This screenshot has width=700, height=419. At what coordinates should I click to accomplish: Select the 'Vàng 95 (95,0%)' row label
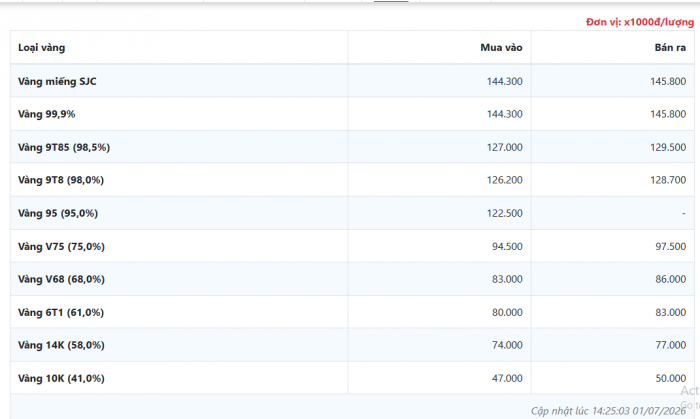pos(58,213)
